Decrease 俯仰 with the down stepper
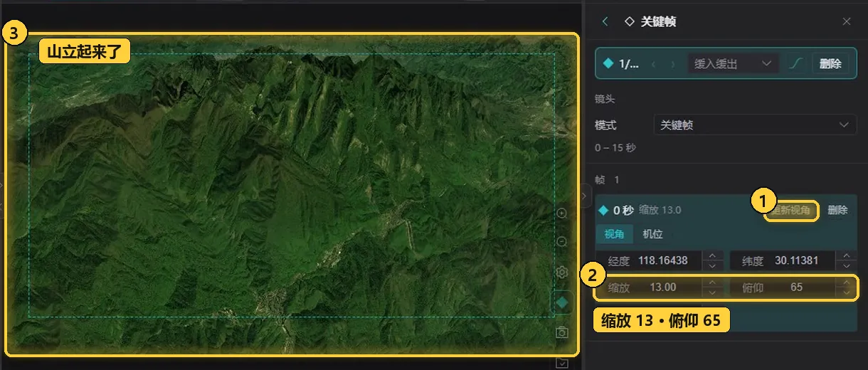This screenshot has height=370, width=868. tap(846, 292)
